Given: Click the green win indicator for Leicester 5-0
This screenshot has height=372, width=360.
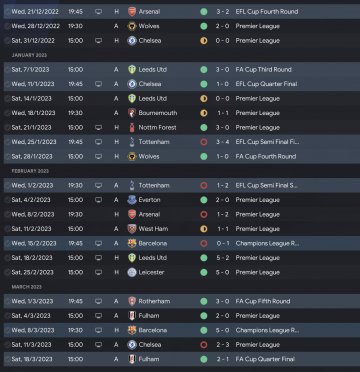Looking at the screenshot, I should 204,272.
